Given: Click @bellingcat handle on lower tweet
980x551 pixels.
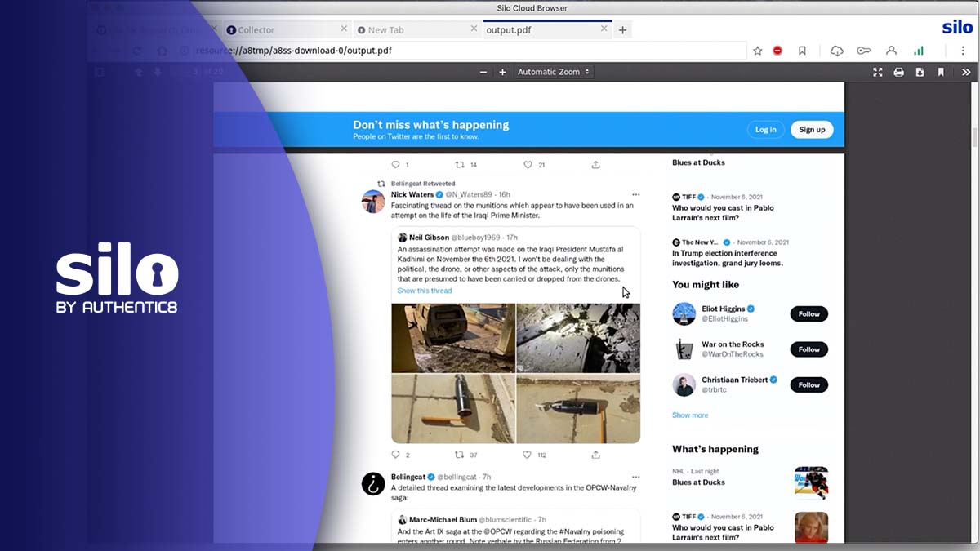Looking at the screenshot, I should click(x=457, y=477).
